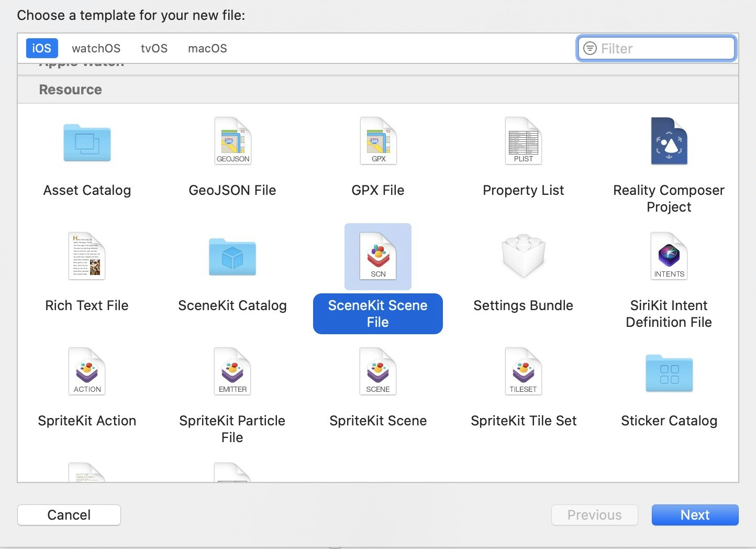The width and height of the screenshot is (756, 549).
Task: Click the 'Property List' label
Action: pos(524,190)
